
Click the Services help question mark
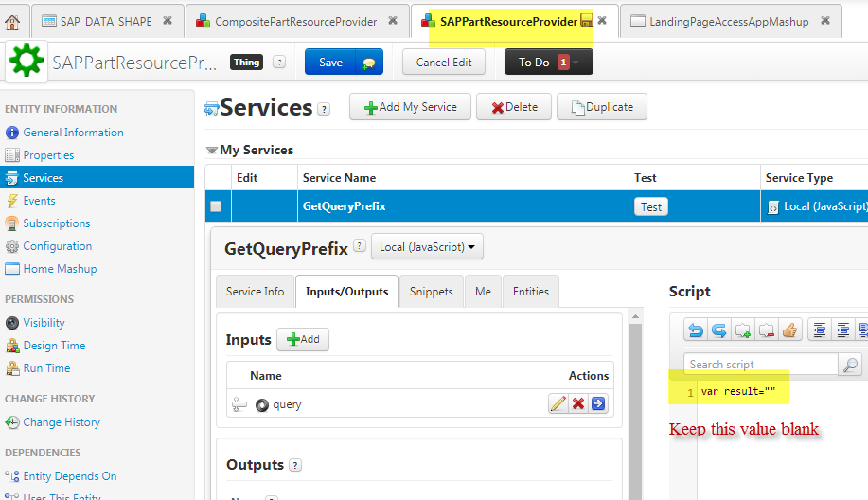tap(324, 109)
